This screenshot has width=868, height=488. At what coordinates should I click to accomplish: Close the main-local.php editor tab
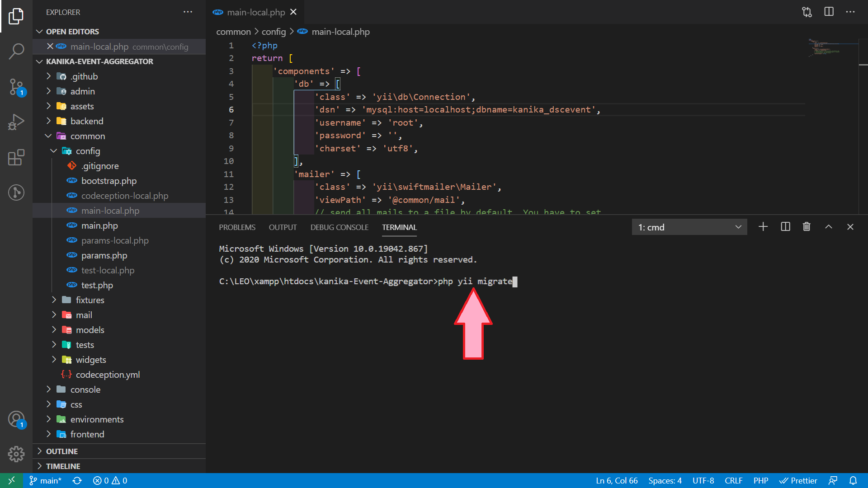pyautogui.click(x=293, y=12)
